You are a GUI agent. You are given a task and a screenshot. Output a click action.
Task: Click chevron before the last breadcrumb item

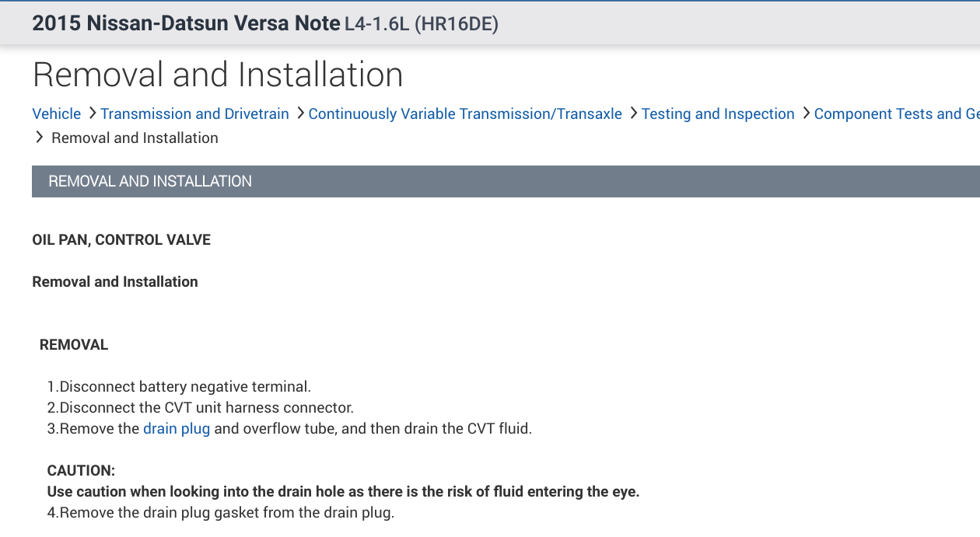point(39,138)
